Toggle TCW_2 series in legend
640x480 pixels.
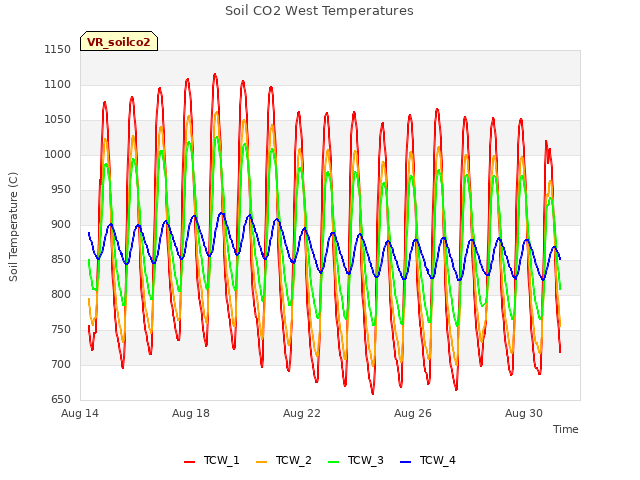(284, 460)
